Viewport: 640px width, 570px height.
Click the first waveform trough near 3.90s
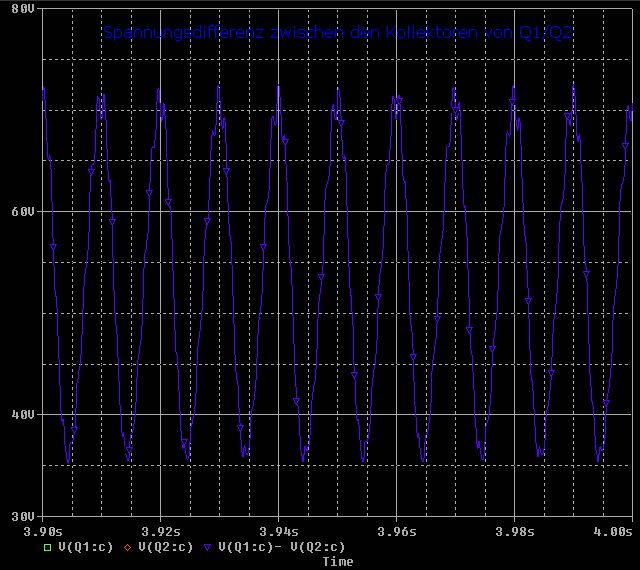click(x=68, y=462)
